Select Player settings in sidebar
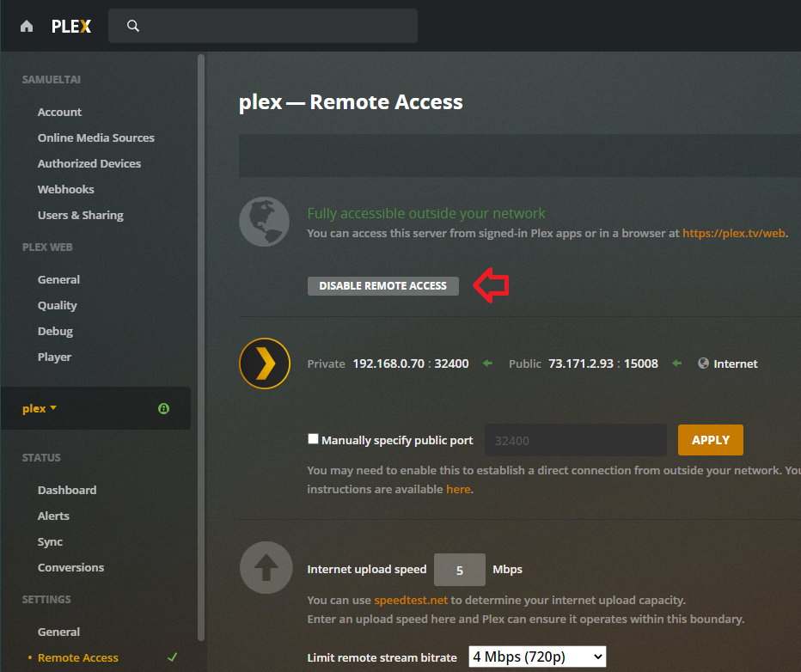Image resolution: width=801 pixels, height=672 pixels. pyautogui.click(x=55, y=357)
